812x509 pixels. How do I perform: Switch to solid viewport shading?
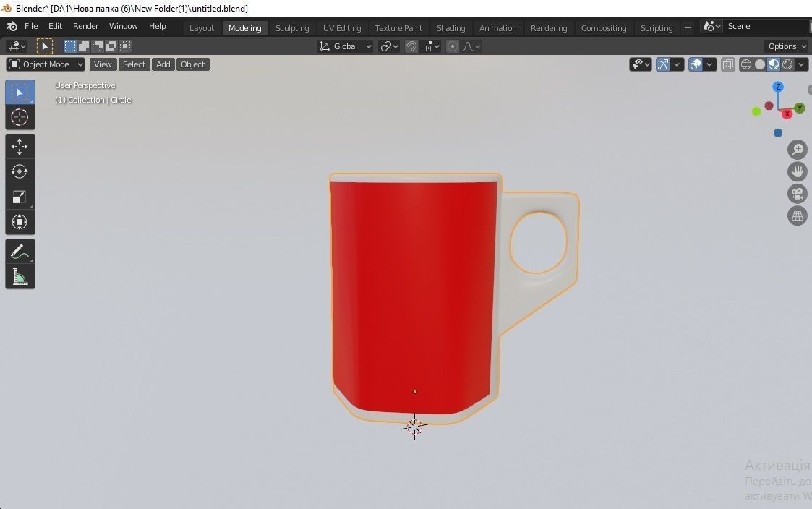coord(760,64)
